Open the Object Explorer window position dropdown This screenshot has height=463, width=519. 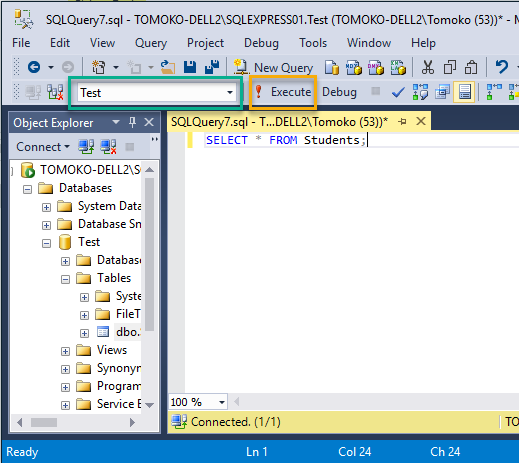(x=116, y=122)
